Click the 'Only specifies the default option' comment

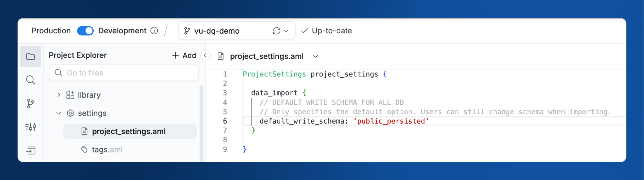coord(435,112)
